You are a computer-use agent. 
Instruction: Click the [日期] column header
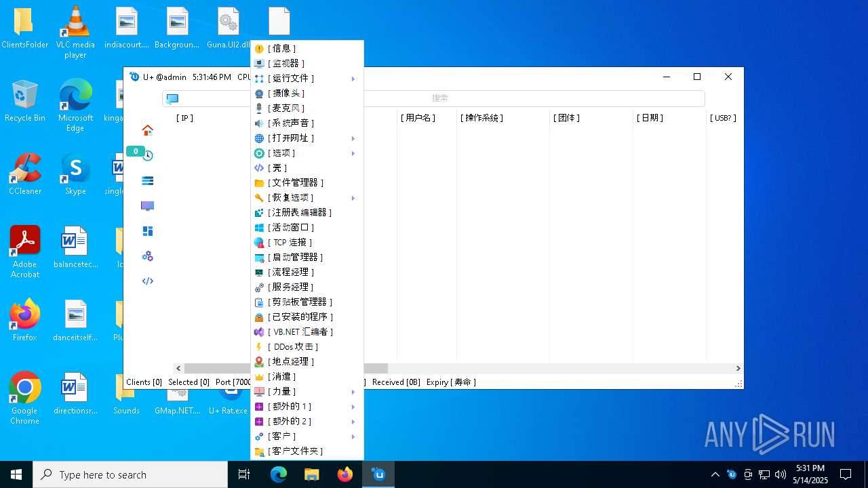[650, 118]
